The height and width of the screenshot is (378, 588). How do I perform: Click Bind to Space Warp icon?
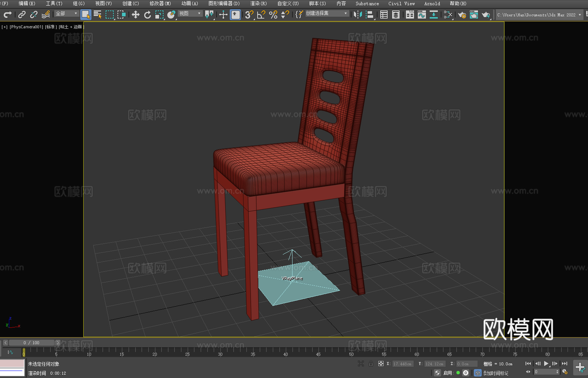coord(46,14)
